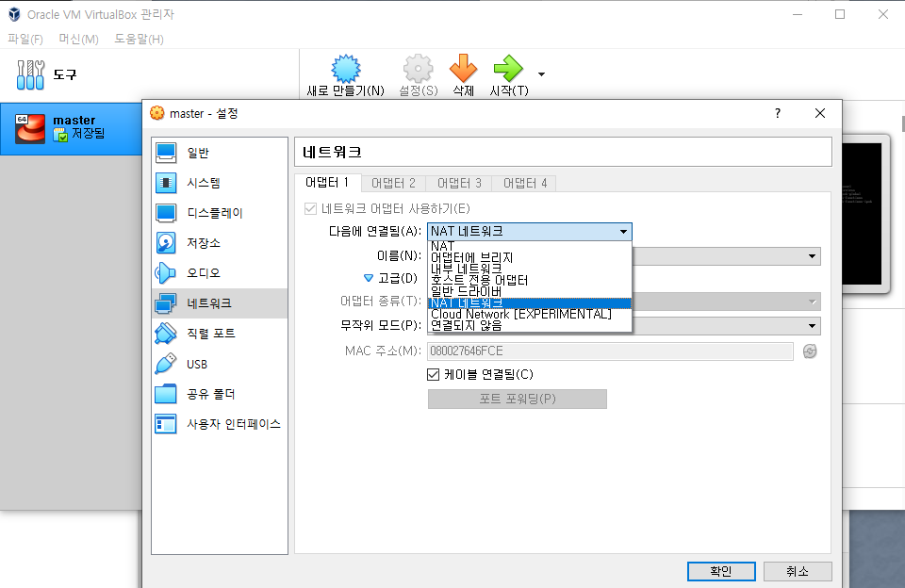
Task: Select the master VM red hat icon
Action: pyautogui.click(x=30, y=128)
